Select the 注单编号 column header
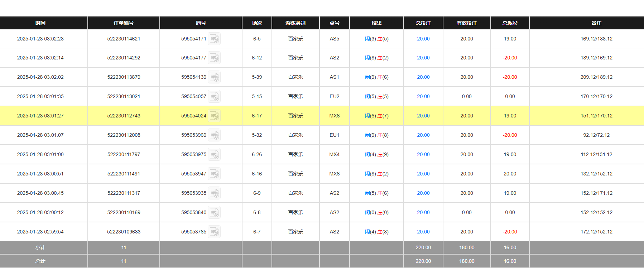This screenshot has width=644, height=280. pos(124,23)
